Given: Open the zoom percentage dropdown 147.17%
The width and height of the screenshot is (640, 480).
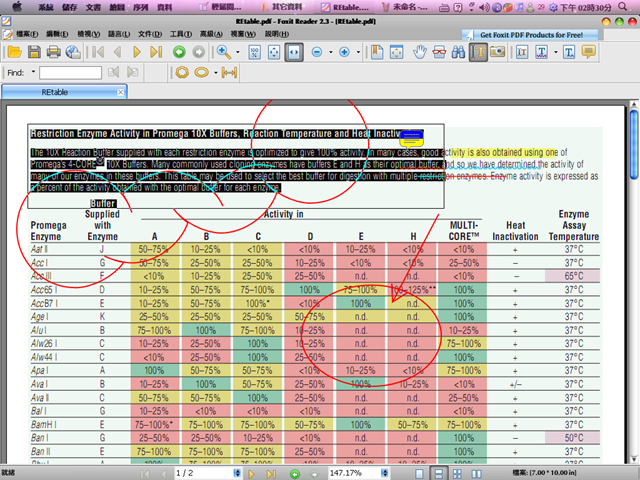Looking at the screenshot, I should click(384, 473).
